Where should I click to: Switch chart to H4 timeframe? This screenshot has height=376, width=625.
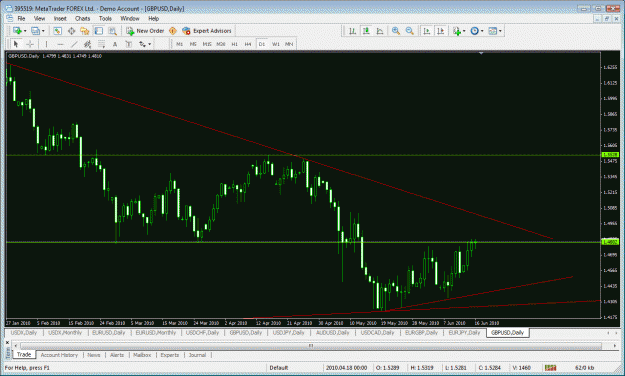(x=248, y=44)
